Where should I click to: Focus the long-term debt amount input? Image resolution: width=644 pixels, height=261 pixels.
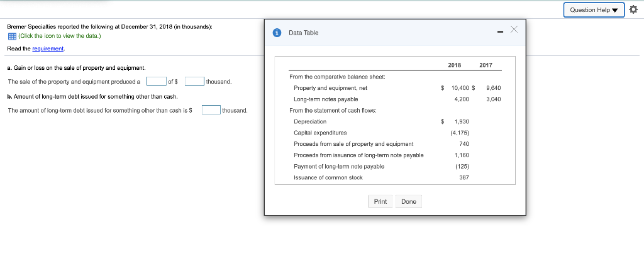[x=211, y=109]
